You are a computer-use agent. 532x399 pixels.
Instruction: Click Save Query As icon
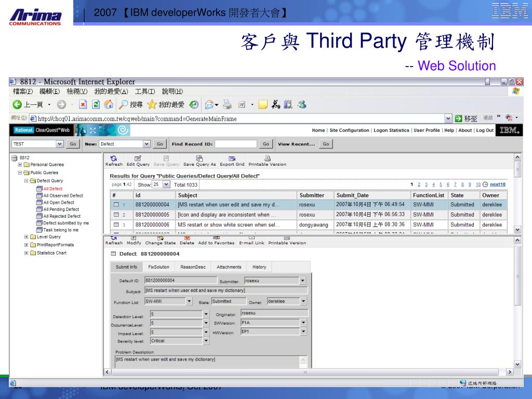click(199, 161)
